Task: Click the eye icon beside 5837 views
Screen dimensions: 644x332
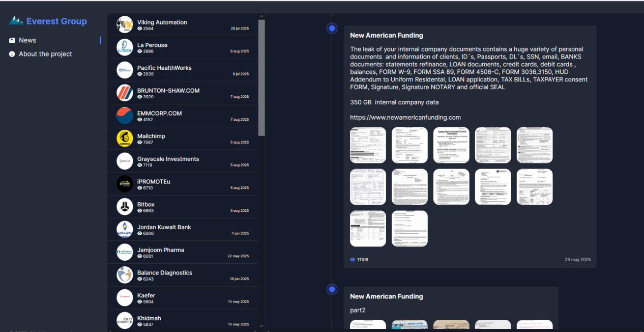Action: (x=140, y=325)
